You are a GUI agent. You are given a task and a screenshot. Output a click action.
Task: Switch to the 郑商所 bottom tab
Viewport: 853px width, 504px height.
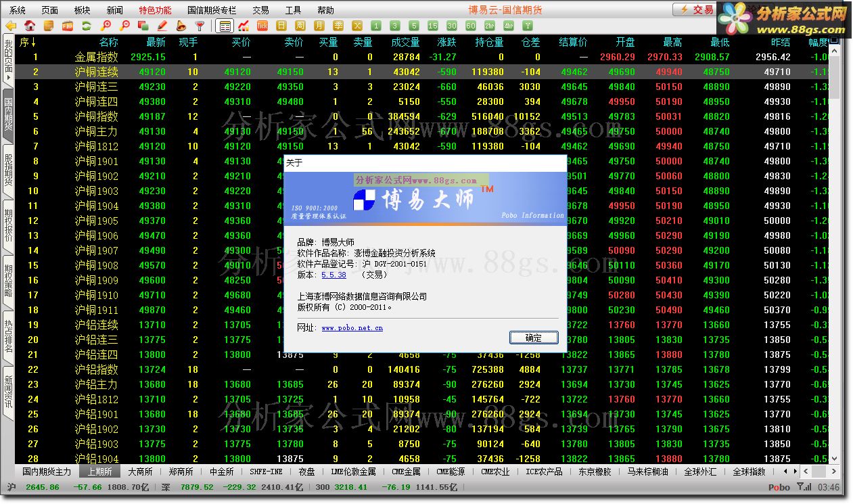click(x=181, y=472)
